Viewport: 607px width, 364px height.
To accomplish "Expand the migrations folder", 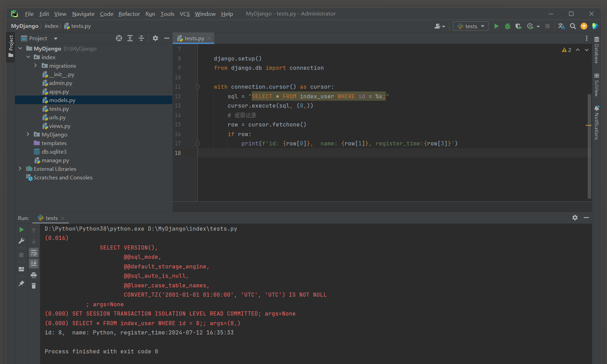I will [35, 65].
